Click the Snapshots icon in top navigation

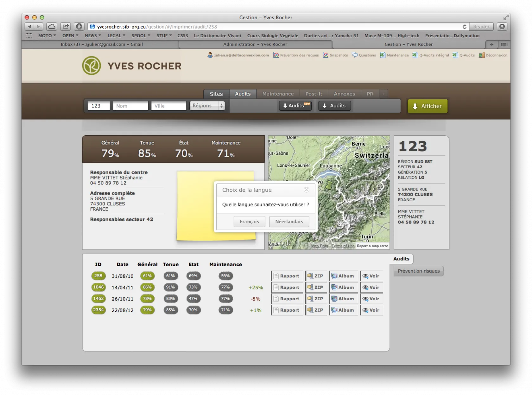pos(326,55)
